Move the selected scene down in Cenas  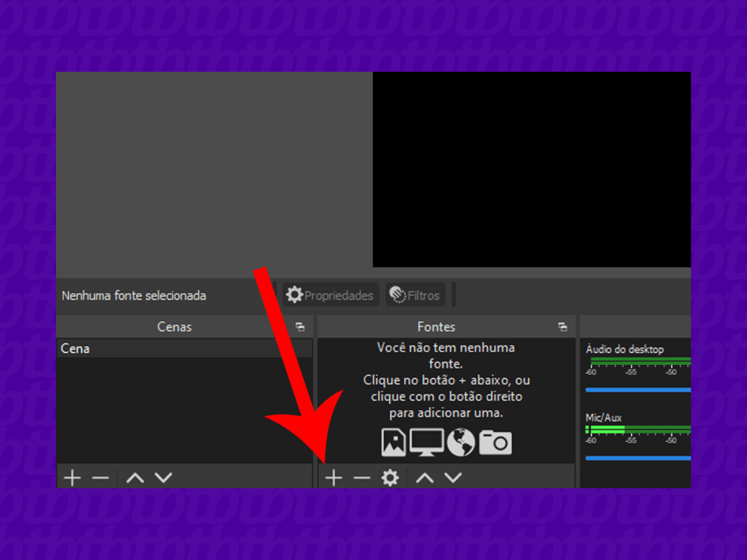pos(163,477)
